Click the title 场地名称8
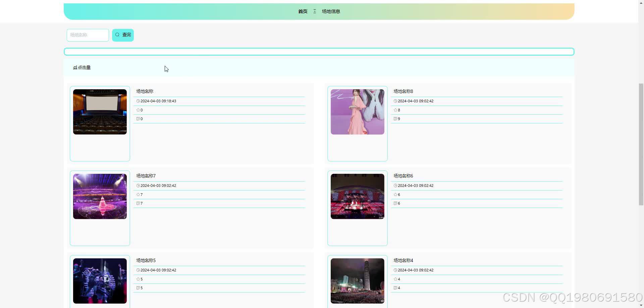Screen dimensions: 644x308 [403, 91]
